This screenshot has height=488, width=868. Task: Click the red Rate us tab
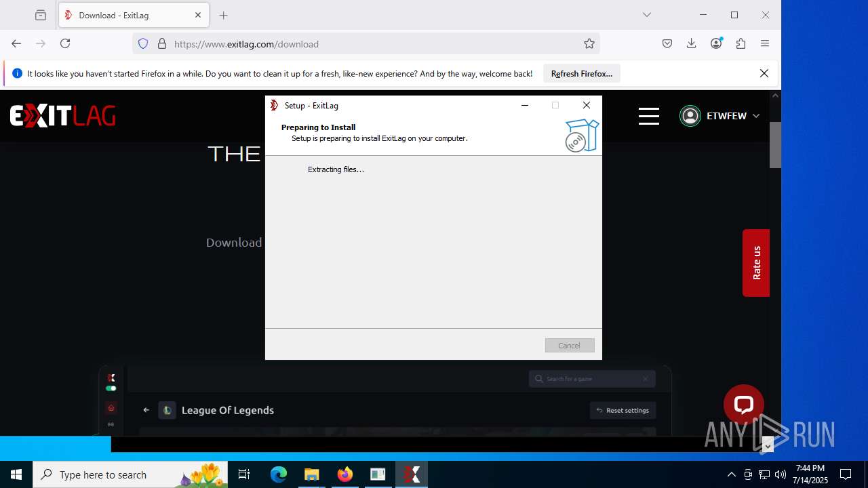756,263
